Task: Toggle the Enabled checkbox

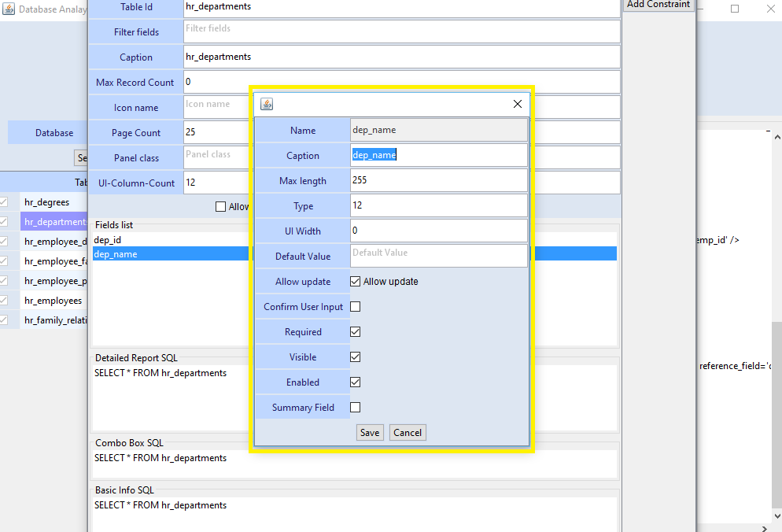Action: click(356, 382)
